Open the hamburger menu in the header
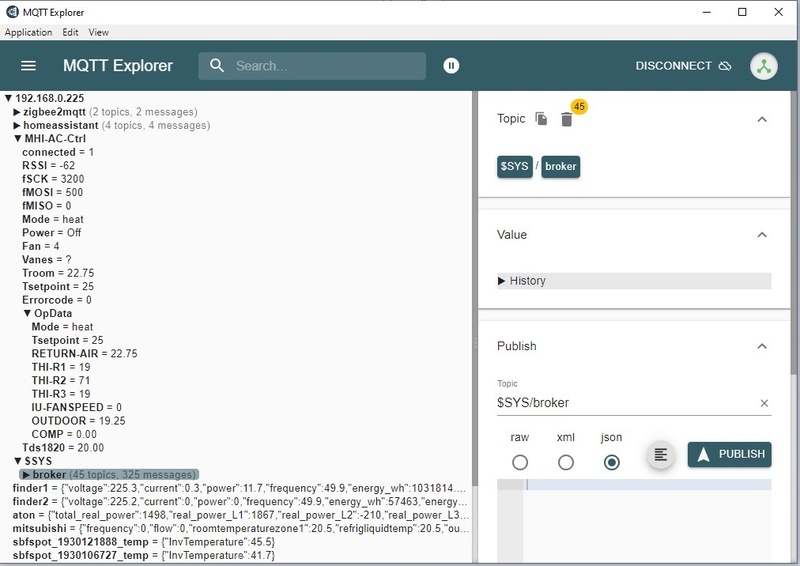The width and height of the screenshot is (800, 566). coord(28,66)
